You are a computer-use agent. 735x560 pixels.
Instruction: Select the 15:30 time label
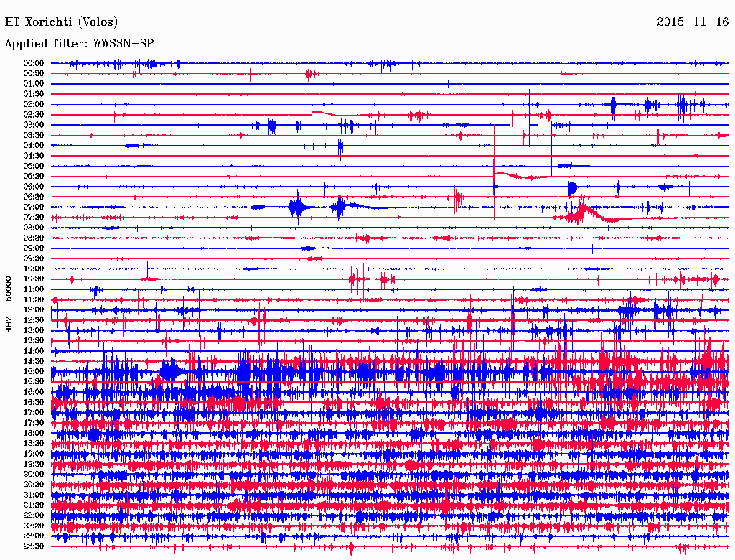tap(34, 382)
